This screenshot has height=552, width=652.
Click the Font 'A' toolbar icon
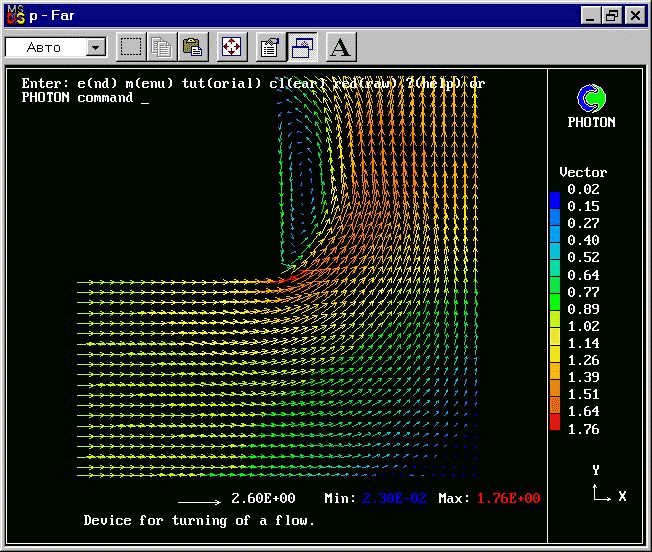click(x=341, y=47)
